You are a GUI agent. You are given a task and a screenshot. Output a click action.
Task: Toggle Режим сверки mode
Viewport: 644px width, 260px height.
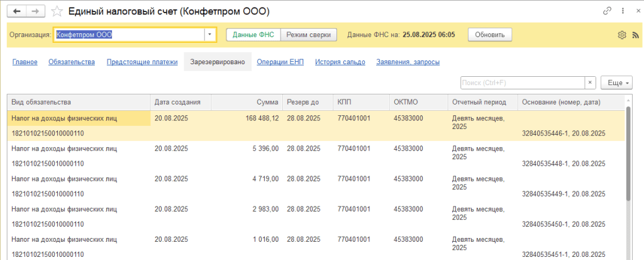click(x=308, y=35)
